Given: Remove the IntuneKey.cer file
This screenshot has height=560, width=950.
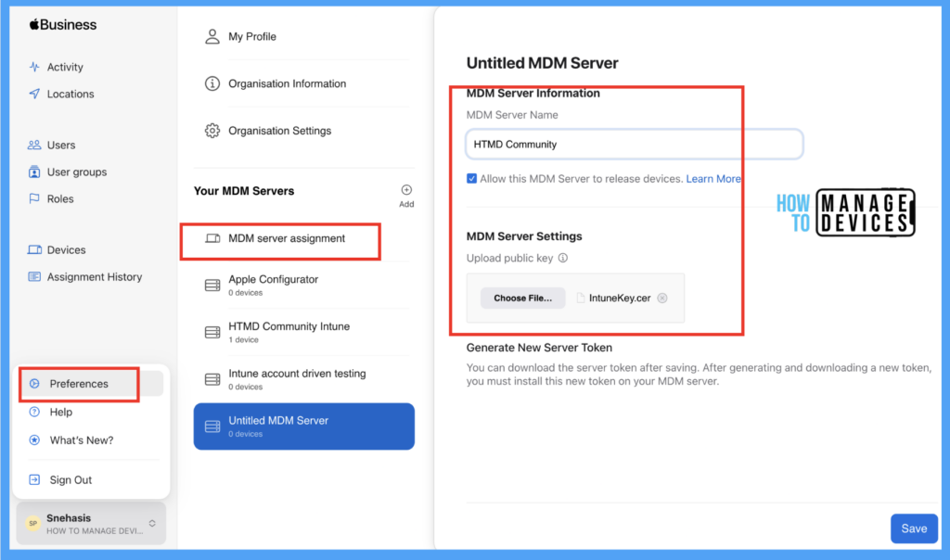Looking at the screenshot, I should pyautogui.click(x=662, y=298).
